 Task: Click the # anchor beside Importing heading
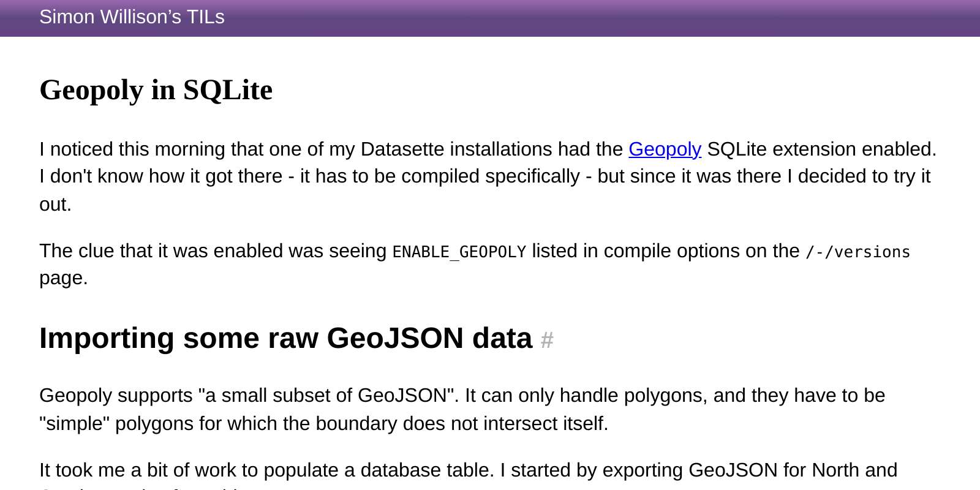click(547, 339)
